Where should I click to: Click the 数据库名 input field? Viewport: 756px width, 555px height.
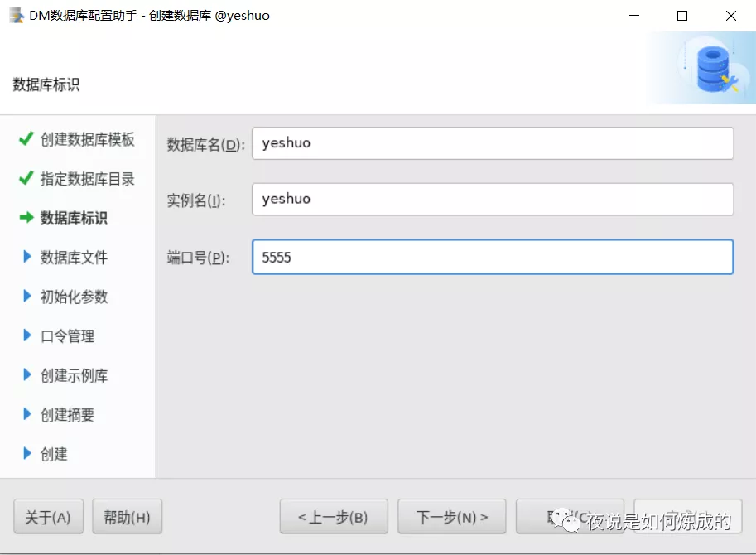(x=493, y=143)
